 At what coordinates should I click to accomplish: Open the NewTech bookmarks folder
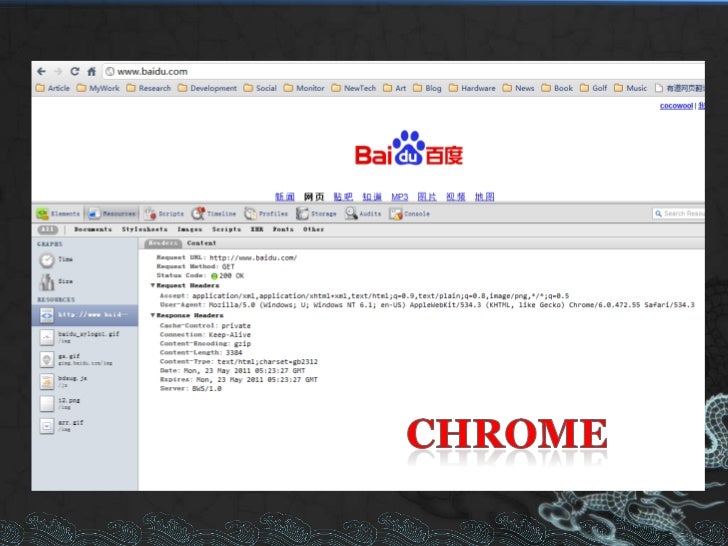pyautogui.click(x=354, y=88)
